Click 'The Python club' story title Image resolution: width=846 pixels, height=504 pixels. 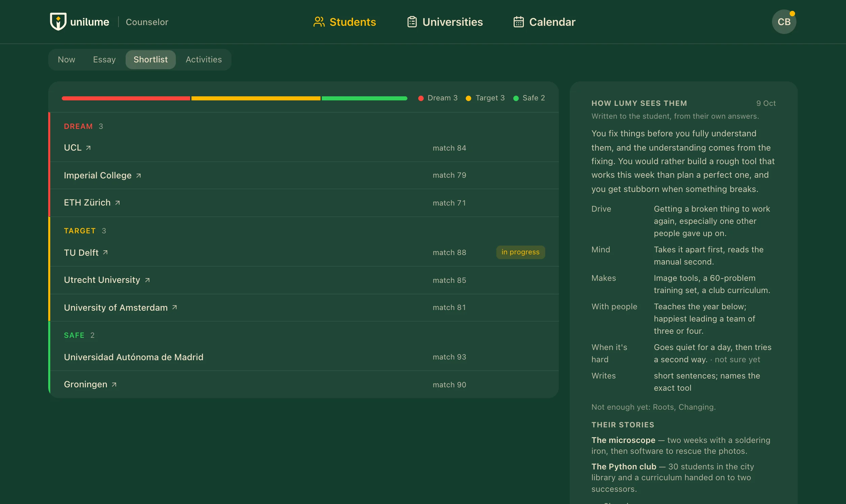pyautogui.click(x=624, y=467)
